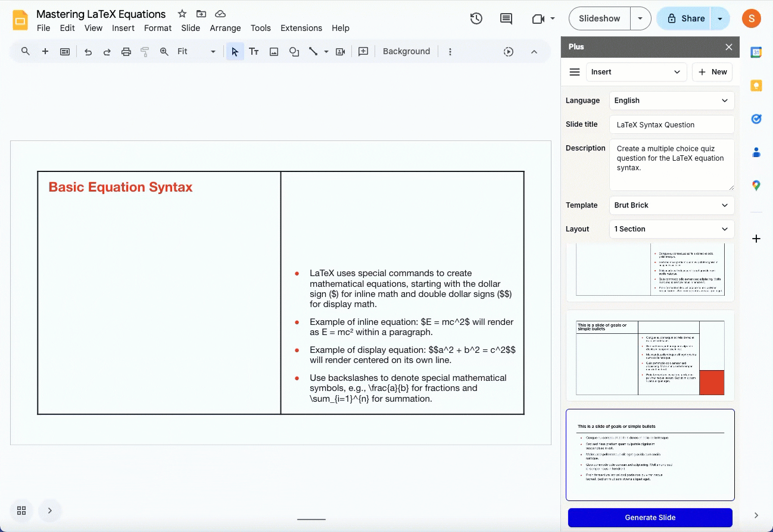Open the Arrange menu

(225, 28)
